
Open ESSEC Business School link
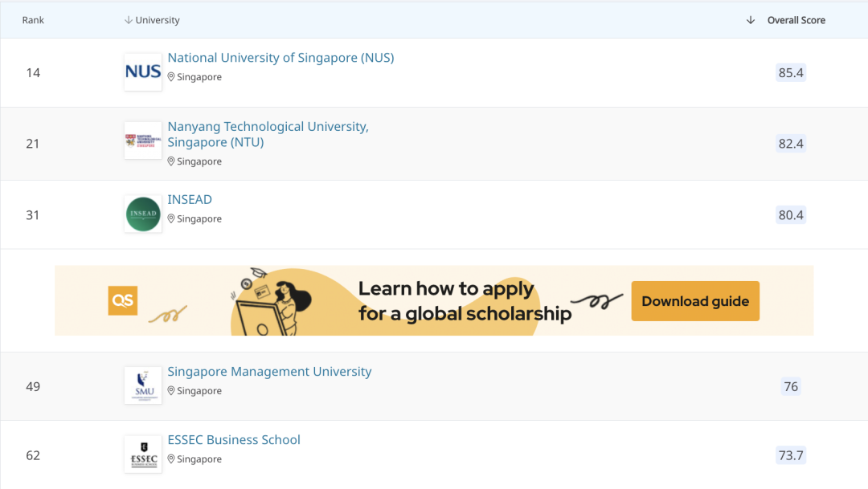234,440
